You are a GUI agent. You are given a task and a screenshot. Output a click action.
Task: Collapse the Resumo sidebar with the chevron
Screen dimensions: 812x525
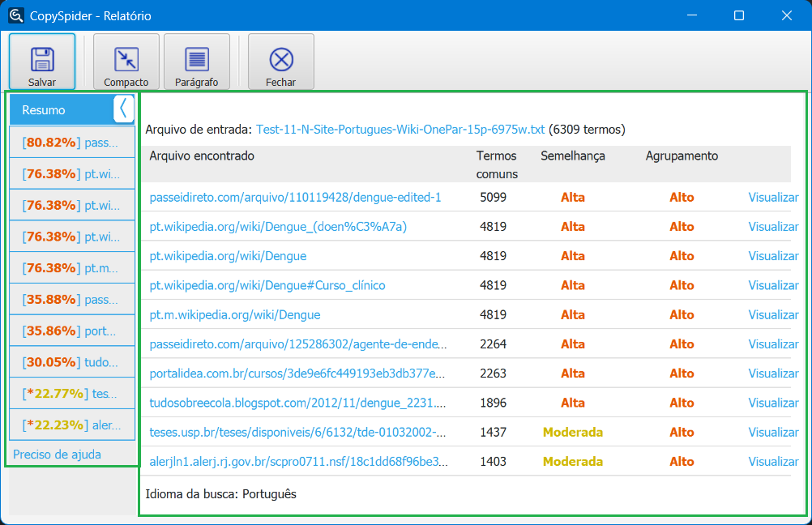[x=123, y=109]
